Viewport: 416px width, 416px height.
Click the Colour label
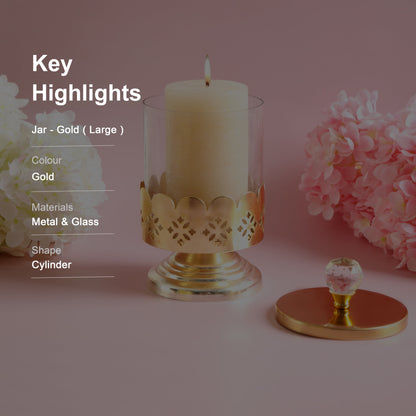coord(46,160)
